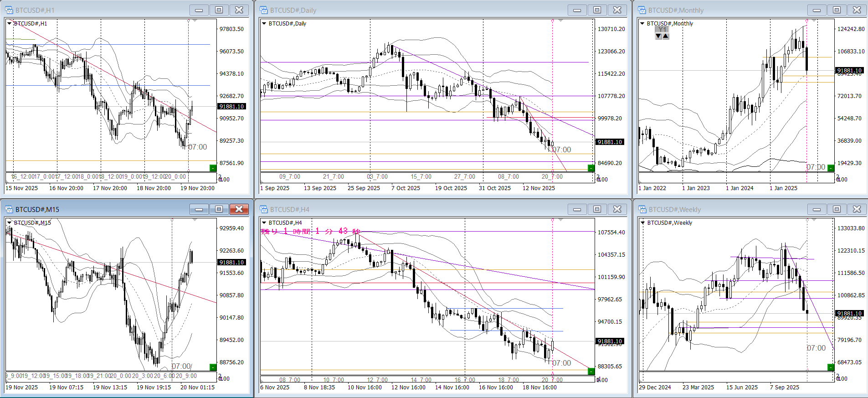Click the 91881.10 price label in H1 chart
This screenshot has height=398, width=868.
tap(232, 106)
